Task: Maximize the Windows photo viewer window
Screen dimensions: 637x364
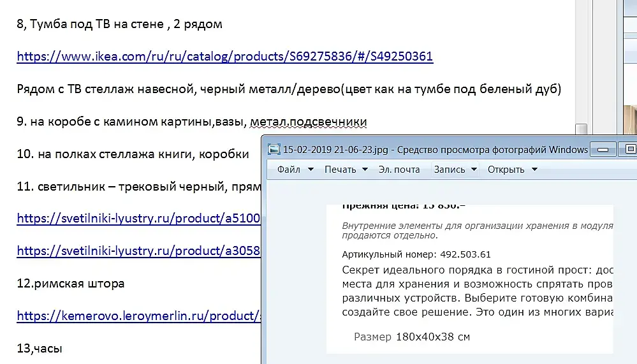Action: pos(628,150)
